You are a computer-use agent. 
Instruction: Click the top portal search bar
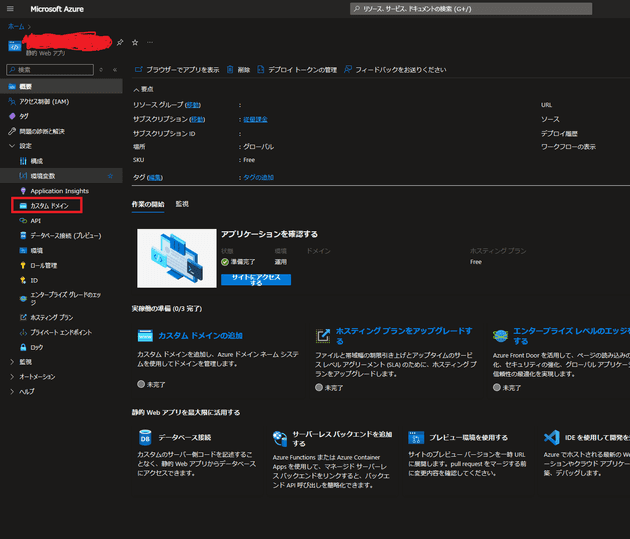point(471,9)
